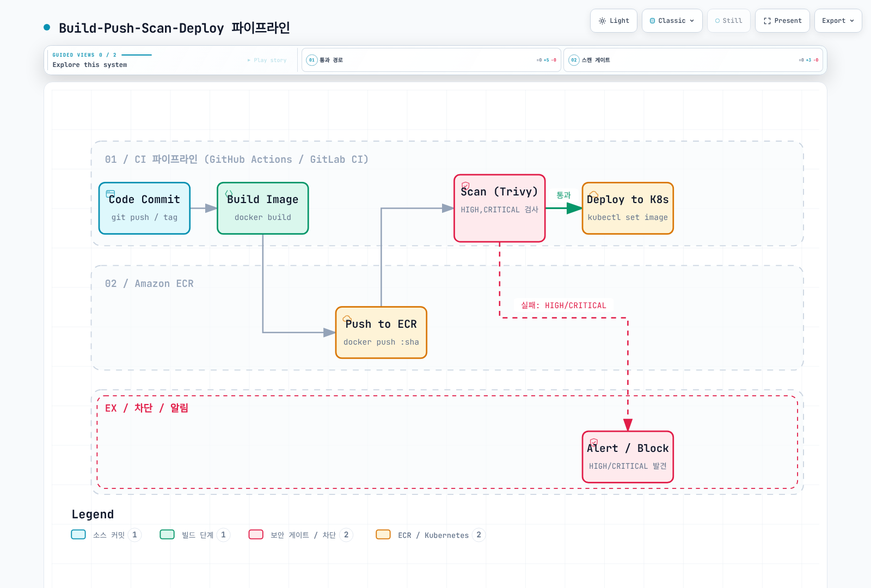Click the Play story triangle icon

(249, 60)
